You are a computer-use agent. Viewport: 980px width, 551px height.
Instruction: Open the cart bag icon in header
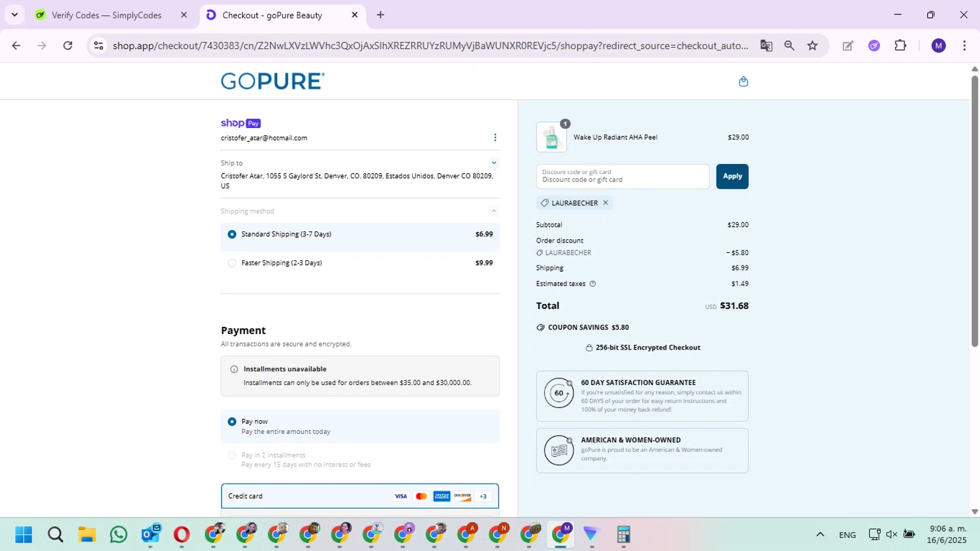coord(743,82)
